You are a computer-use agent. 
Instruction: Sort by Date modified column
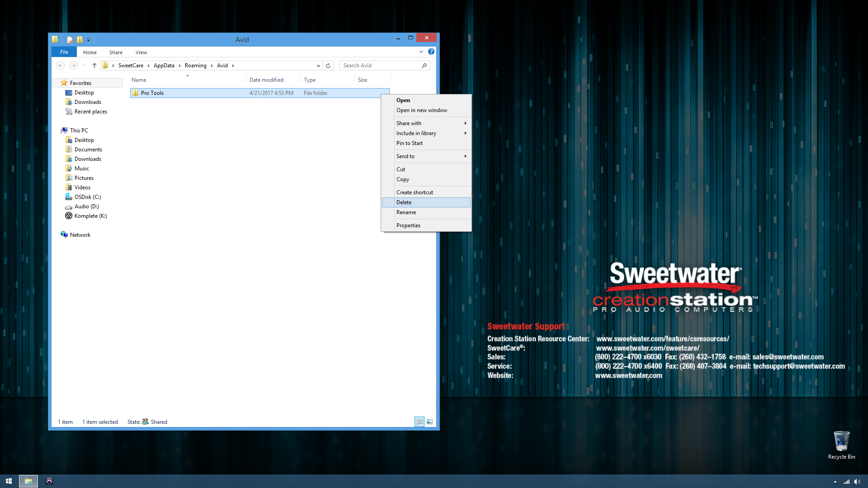point(274,80)
